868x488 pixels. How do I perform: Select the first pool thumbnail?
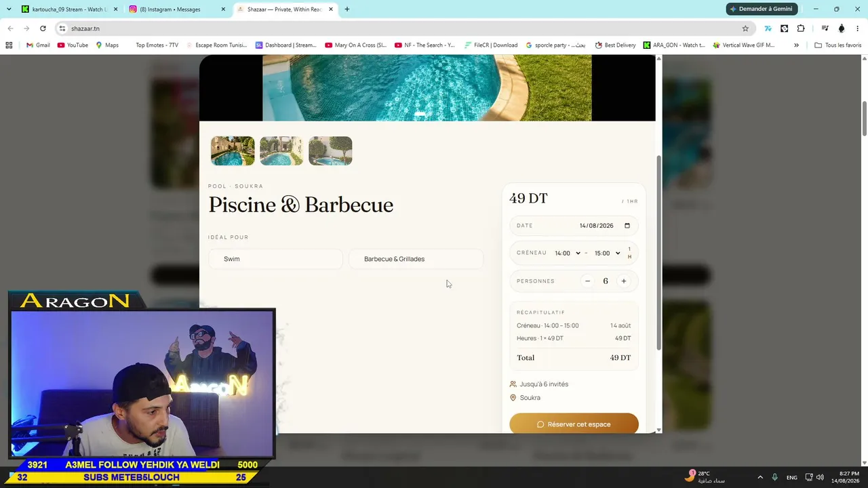click(233, 150)
